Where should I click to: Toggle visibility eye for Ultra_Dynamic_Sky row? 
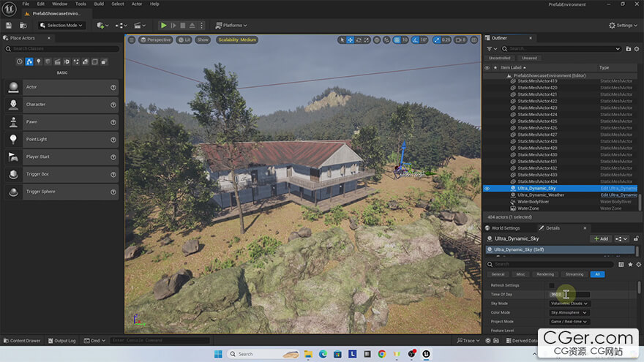coord(487,189)
